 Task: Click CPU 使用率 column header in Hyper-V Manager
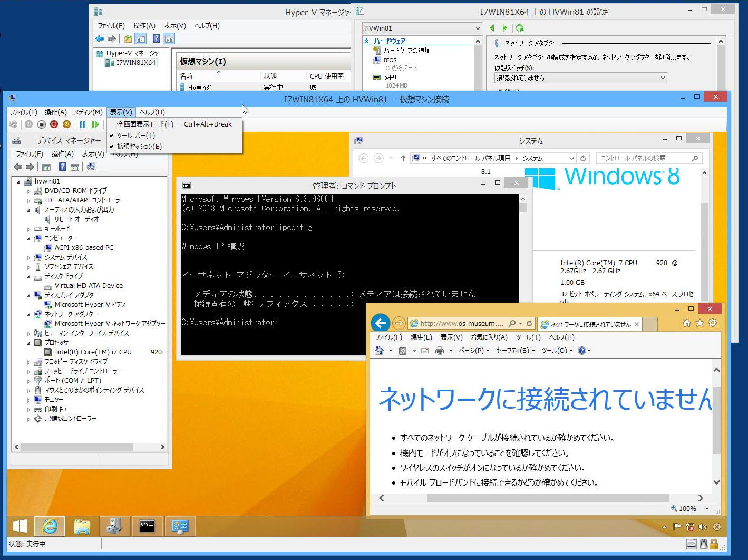point(327,76)
